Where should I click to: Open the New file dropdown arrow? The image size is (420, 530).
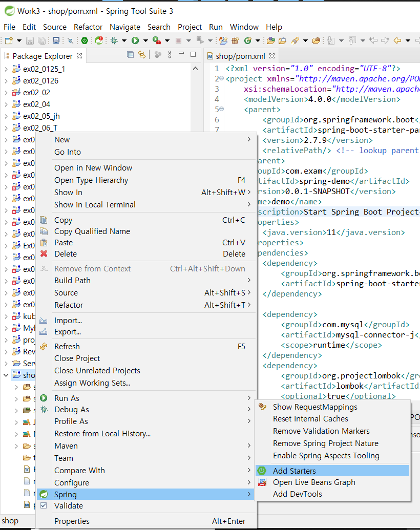tap(19, 40)
